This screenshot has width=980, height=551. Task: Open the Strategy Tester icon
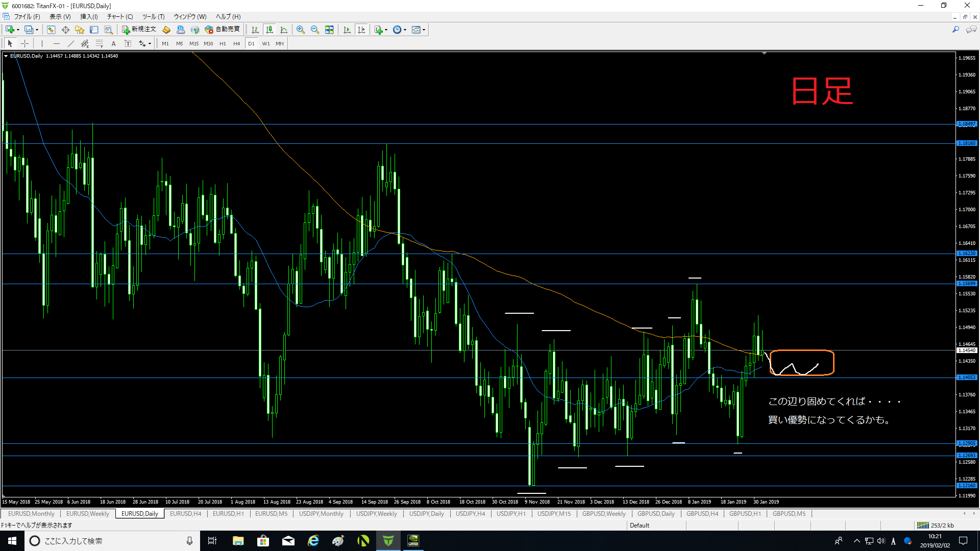(108, 30)
